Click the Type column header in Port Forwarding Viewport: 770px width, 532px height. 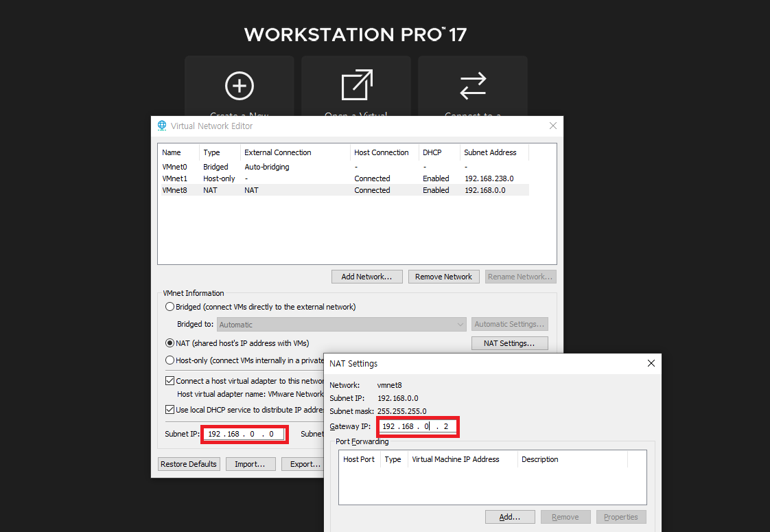click(395, 459)
